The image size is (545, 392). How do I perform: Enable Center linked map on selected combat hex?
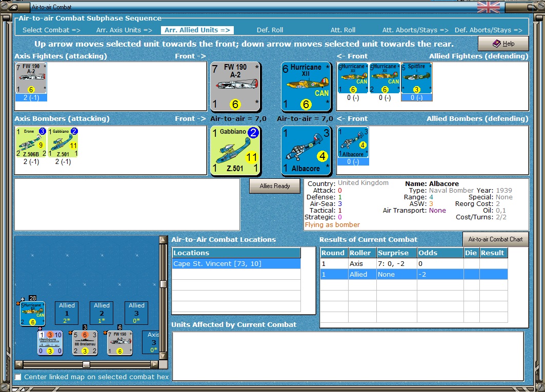[x=18, y=377]
